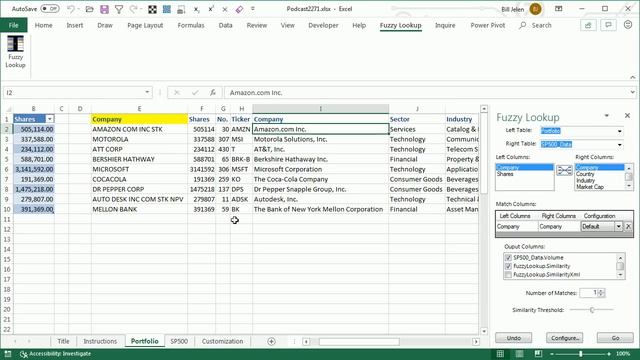Open the Right Table dropdown

click(x=620, y=144)
